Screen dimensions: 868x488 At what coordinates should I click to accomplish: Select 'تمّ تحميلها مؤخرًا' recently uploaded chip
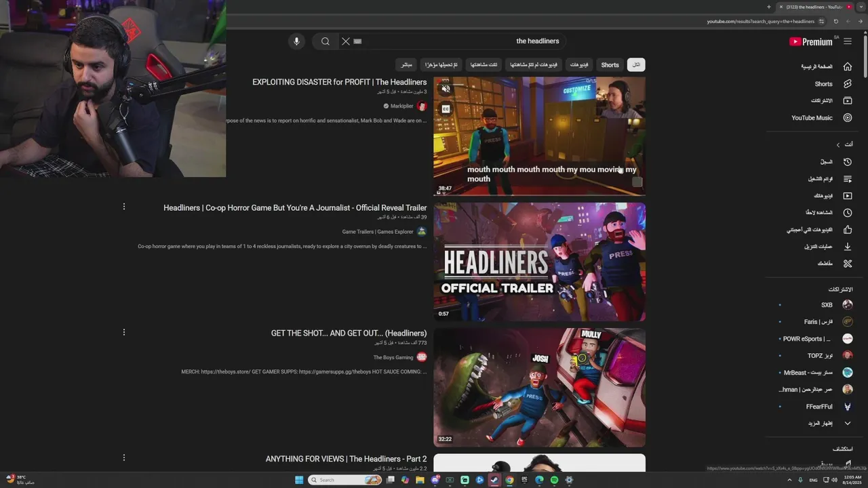point(441,65)
